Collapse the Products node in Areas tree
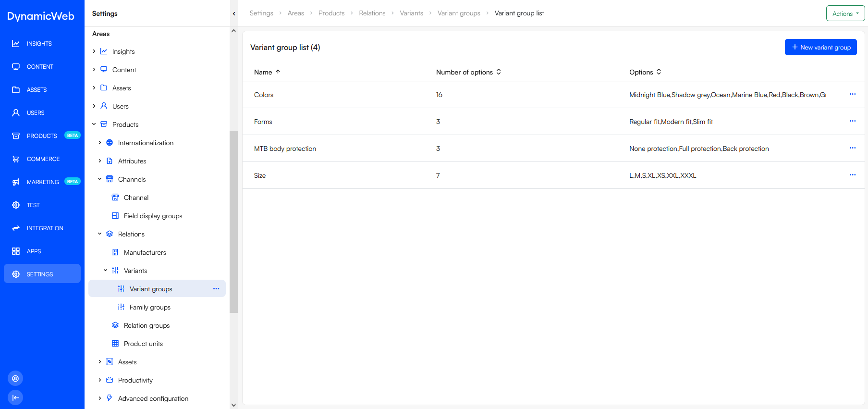The width and height of the screenshot is (868, 409). [x=94, y=124]
